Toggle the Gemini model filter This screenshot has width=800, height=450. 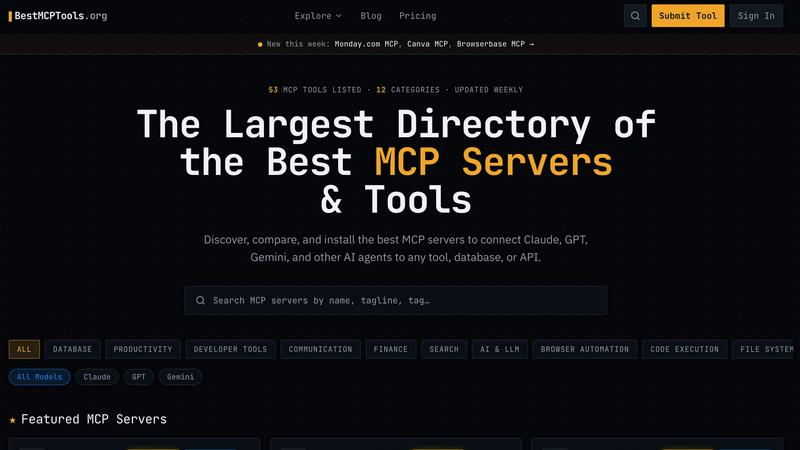(181, 377)
